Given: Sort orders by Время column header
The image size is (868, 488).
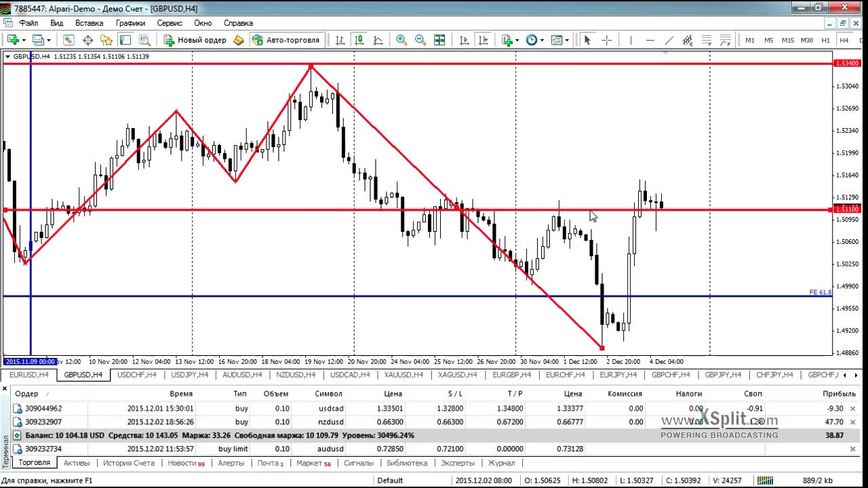Looking at the screenshot, I should pos(181,393).
